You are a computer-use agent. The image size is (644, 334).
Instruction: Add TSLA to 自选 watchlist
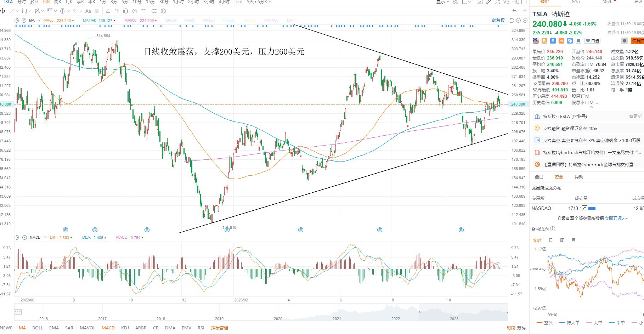coord(592,41)
